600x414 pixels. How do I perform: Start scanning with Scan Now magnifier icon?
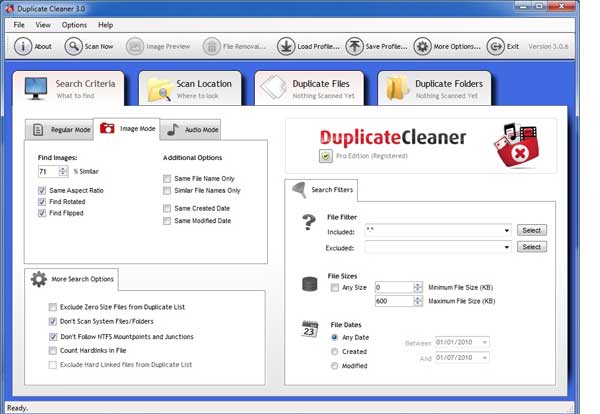pyautogui.click(x=73, y=46)
